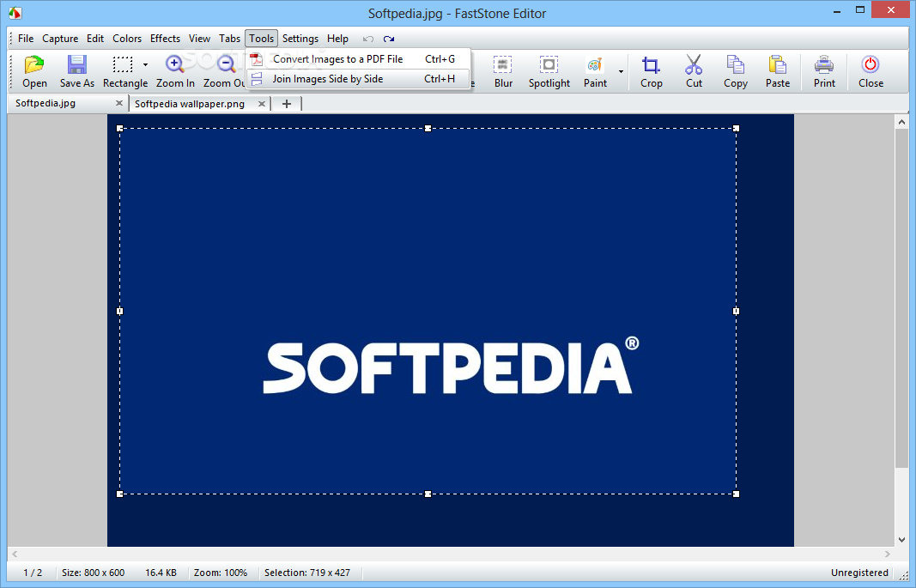The image size is (916, 588).
Task: Add a new tab with plus button
Action: point(287,104)
